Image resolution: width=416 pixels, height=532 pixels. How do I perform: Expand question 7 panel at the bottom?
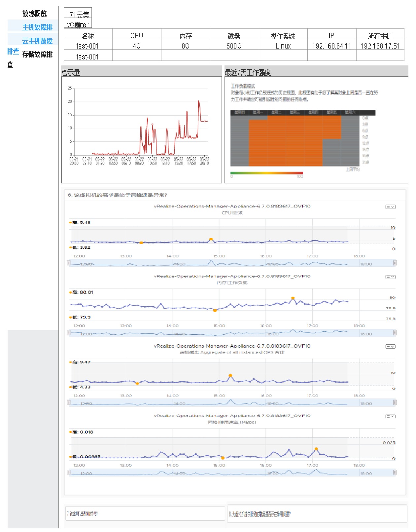[x=145, y=513]
